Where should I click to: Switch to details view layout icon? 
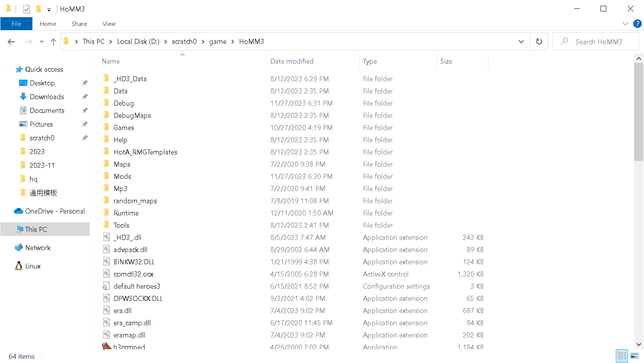coord(622,356)
